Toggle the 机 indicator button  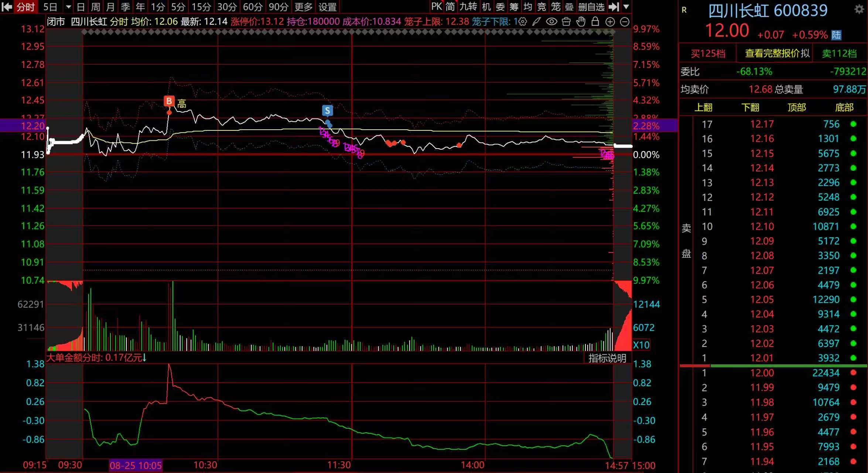[486, 7]
